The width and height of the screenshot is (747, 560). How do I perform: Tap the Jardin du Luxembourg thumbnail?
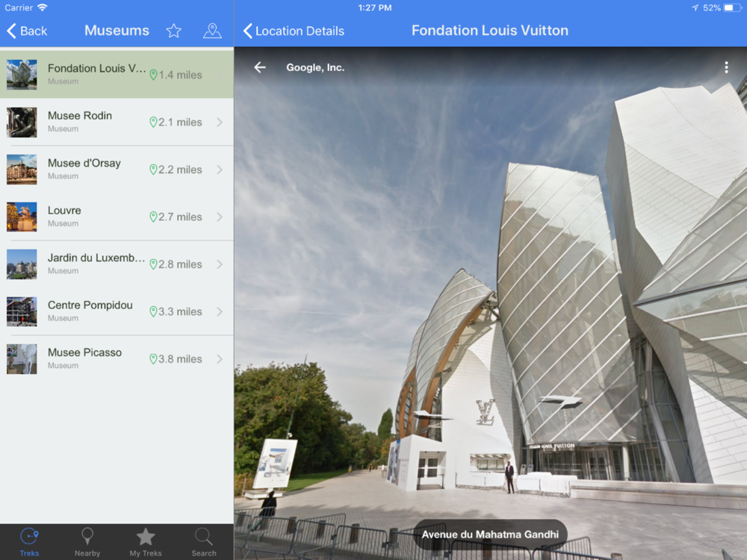pos(22,264)
